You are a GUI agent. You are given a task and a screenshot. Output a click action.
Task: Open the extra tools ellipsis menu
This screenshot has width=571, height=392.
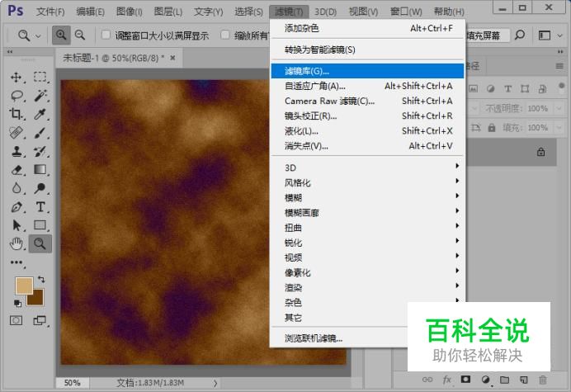pos(17,262)
